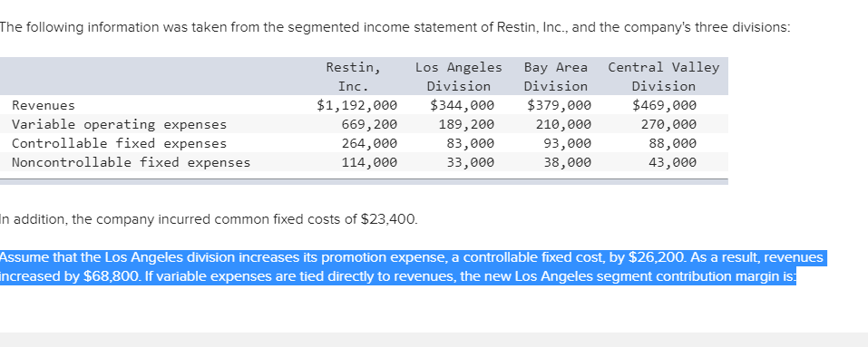Click the Bay Area Division header
Image resolution: width=868 pixels, height=347 pixels.
[556, 77]
